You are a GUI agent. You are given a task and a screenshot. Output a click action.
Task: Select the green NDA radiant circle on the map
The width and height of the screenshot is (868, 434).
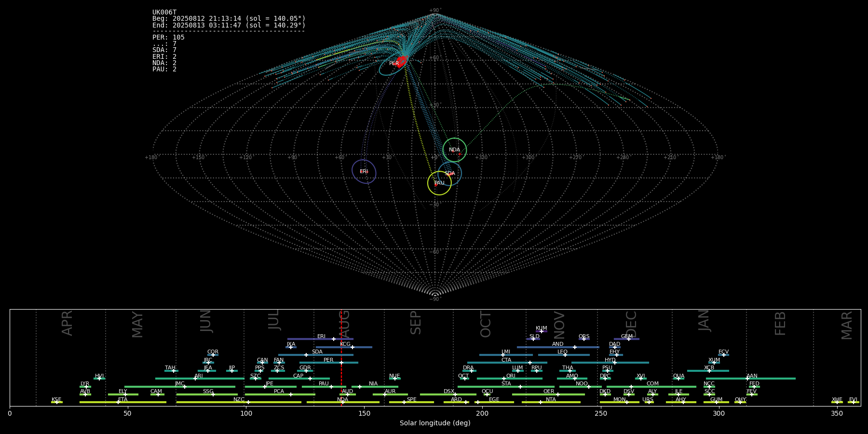tap(455, 149)
